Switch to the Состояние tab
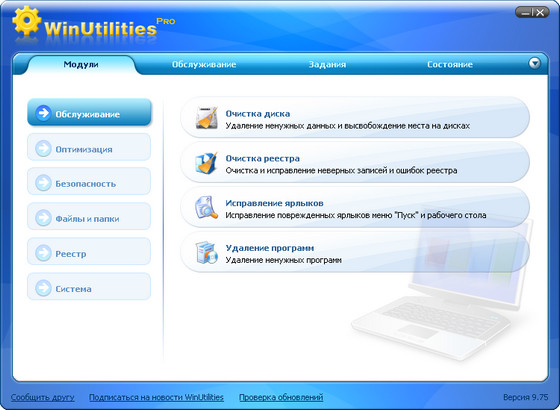560x410 pixels. coord(450,65)
